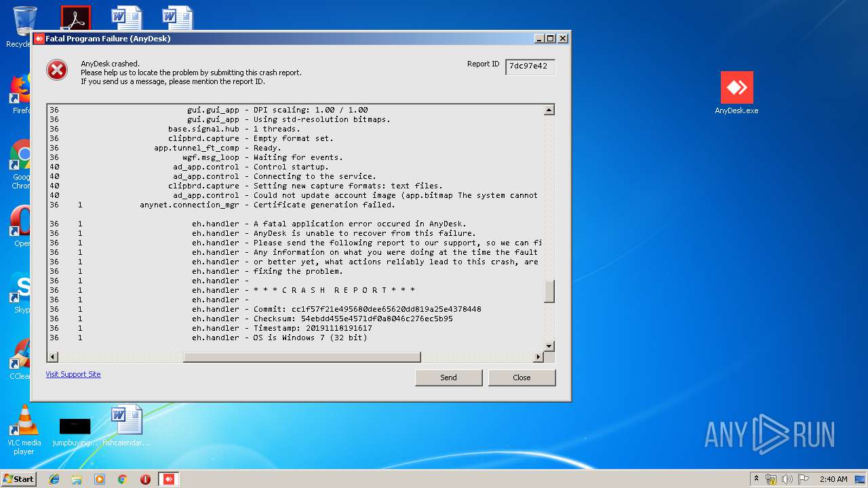Maximize the Fatal Program Failure window
This screenshot has width=868, height=488.
click(x=550, y=39)
